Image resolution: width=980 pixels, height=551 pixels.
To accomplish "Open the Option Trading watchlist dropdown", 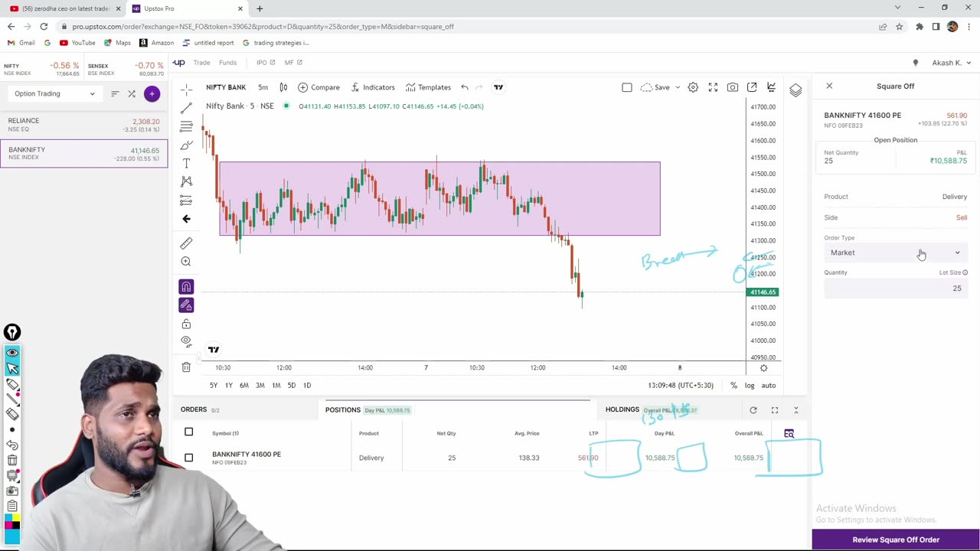I will tap(54, 93).
